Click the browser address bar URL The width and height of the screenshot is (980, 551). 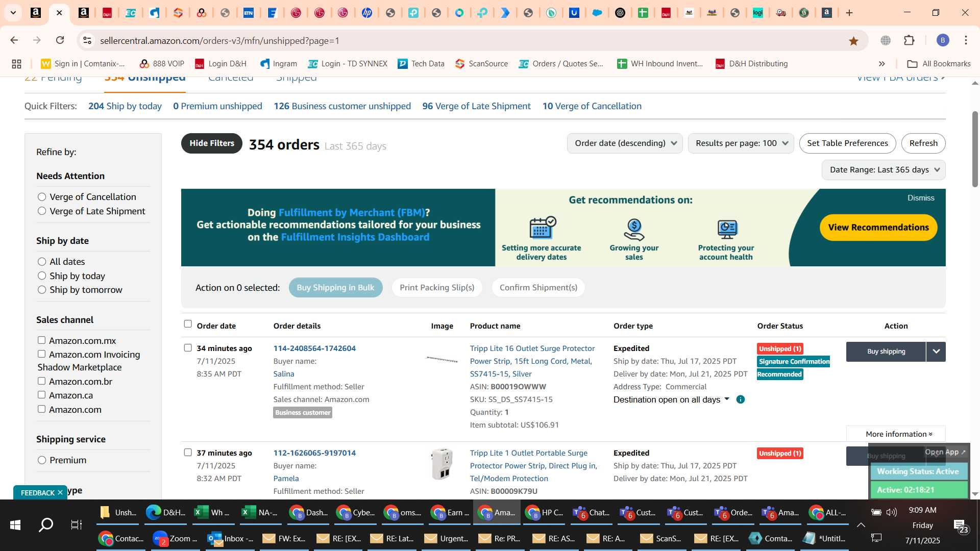[219, 40]
